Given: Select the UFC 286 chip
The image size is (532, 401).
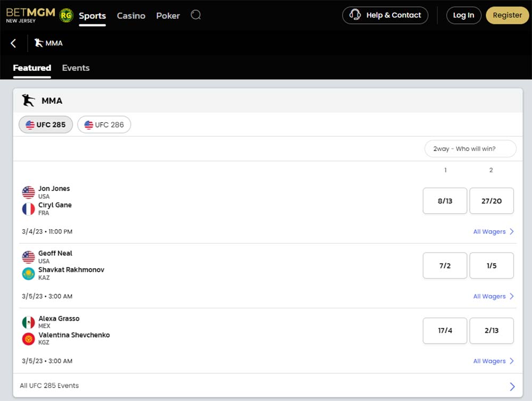Looking at the screenshot, I should pos(104,124).
